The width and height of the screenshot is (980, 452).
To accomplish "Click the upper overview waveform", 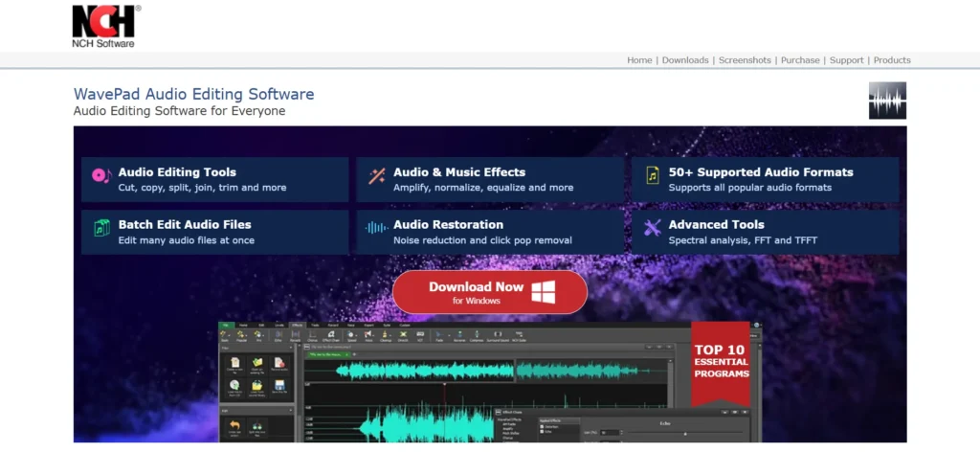I will [485, 371].
